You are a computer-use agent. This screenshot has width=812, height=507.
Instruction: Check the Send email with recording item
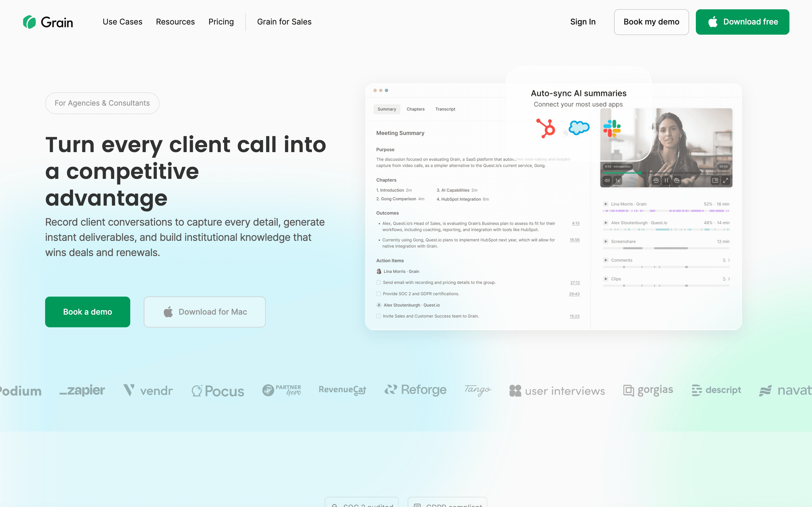(x=378, y=283)
